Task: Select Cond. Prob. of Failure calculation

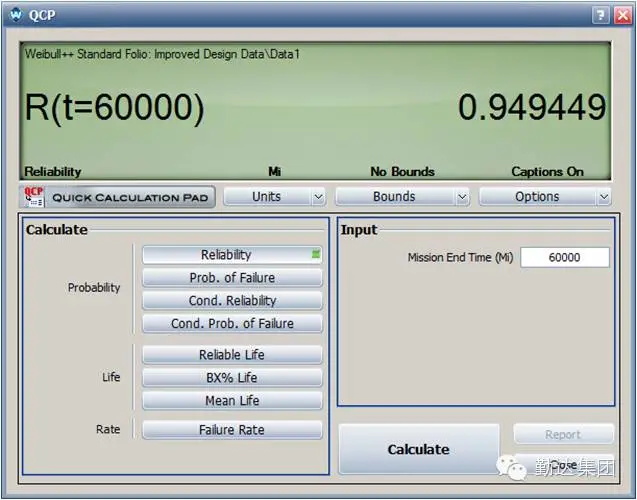Action: pyautogui.click(x=232, y=324)
